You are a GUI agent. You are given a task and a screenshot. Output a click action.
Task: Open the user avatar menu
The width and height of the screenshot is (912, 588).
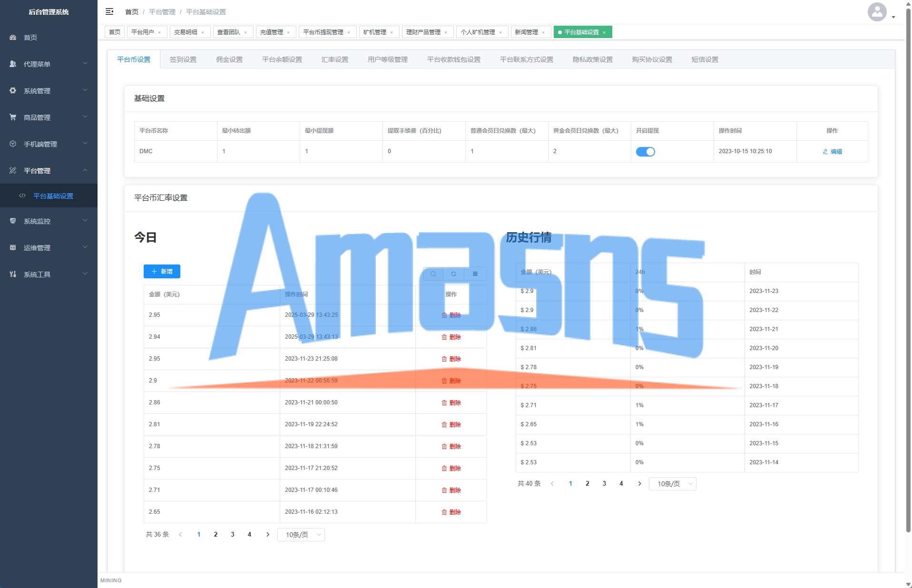[877, 12]
